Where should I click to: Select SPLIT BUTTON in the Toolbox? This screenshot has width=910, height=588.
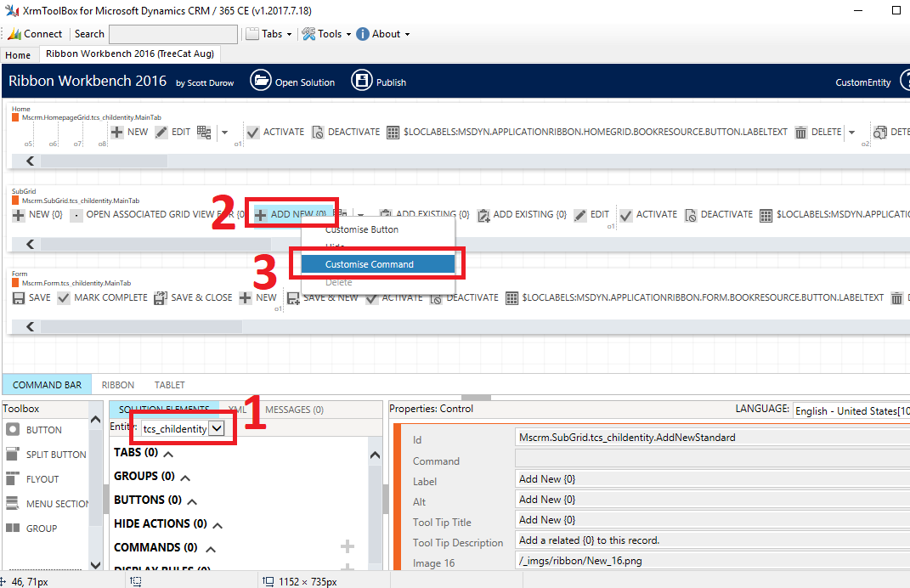coord(47,455)
